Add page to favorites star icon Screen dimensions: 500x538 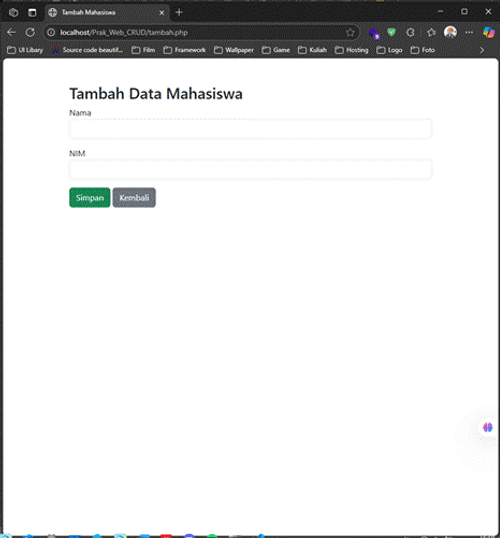point(350,33)
